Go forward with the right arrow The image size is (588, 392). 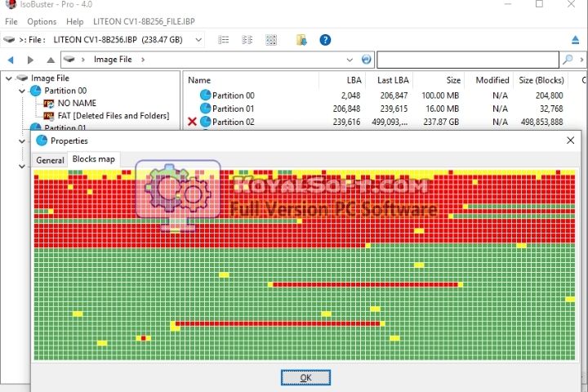coord(30,60)
